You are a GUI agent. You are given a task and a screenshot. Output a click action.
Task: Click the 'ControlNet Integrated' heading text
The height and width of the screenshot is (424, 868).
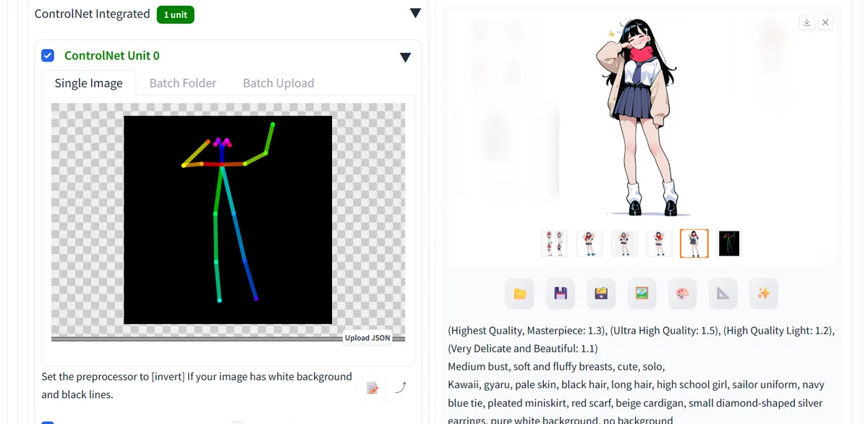93,14
